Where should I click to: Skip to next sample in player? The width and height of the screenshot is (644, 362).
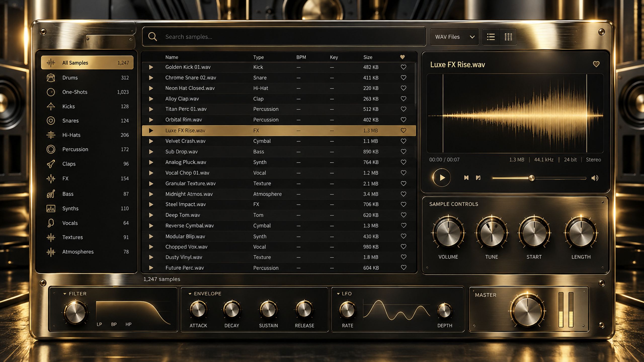point(478,178)
